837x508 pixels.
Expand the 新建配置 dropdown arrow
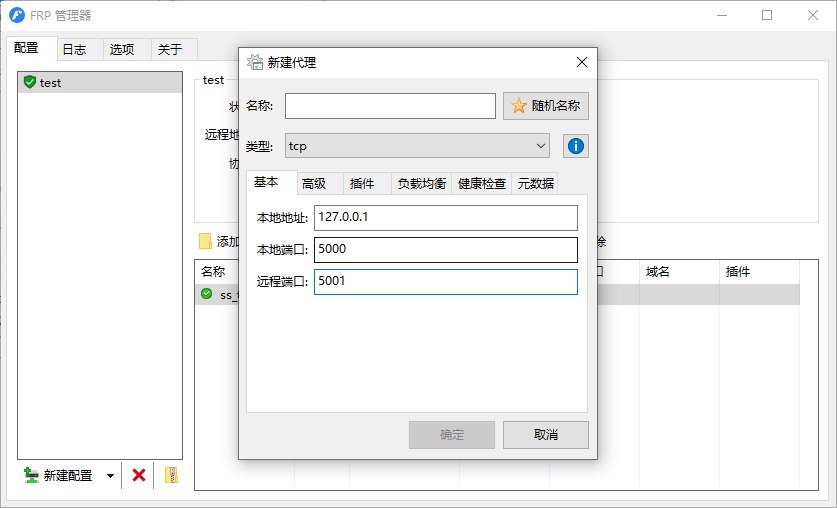pos(110,476)
